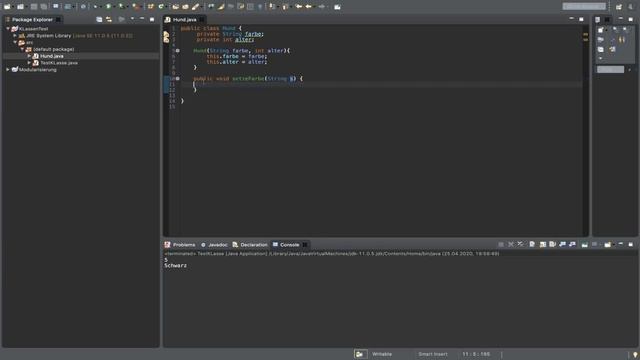Collapse the src folder node
This screenshot has width=640, height=360.
click(x=15, y=42)
